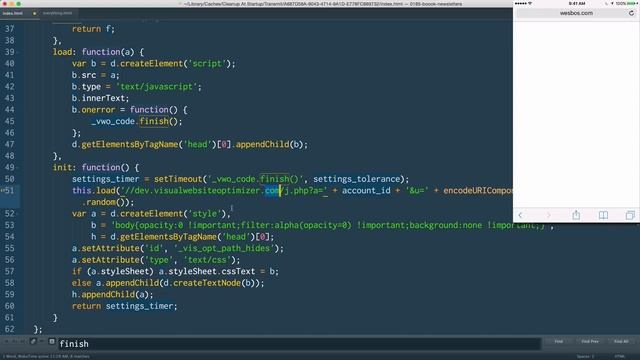Tap Safari forward arrow in simulator
This screenshot has height=360, width=640.
point(548,215)
